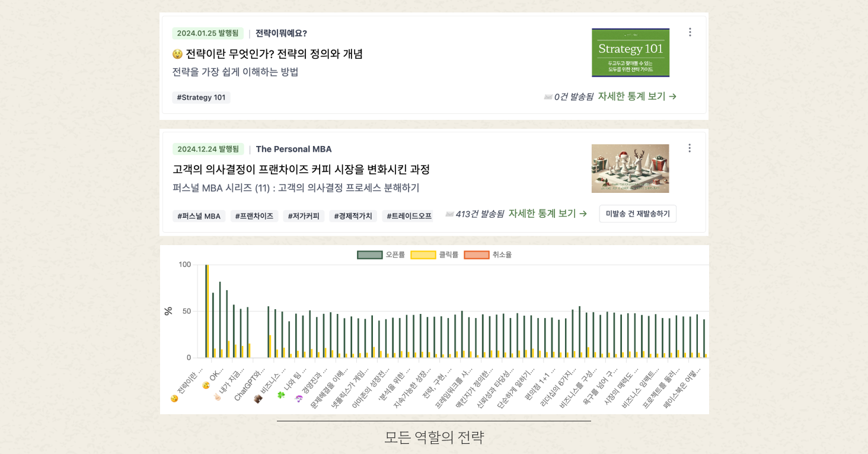Click the musical-note emoji under the 나와 팀 label
The height and width of the screenshot is (454, 868).
click(299, 399)
